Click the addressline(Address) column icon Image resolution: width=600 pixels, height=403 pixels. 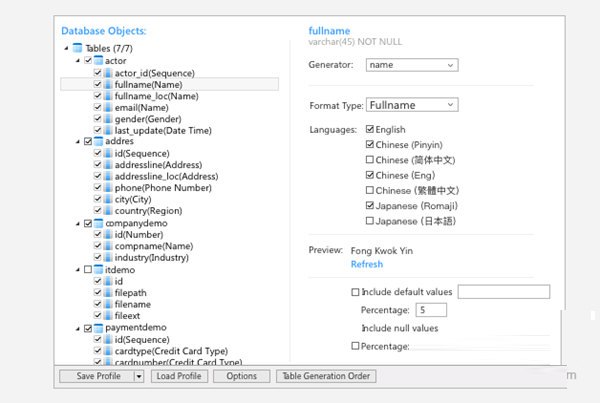point(108,165)
